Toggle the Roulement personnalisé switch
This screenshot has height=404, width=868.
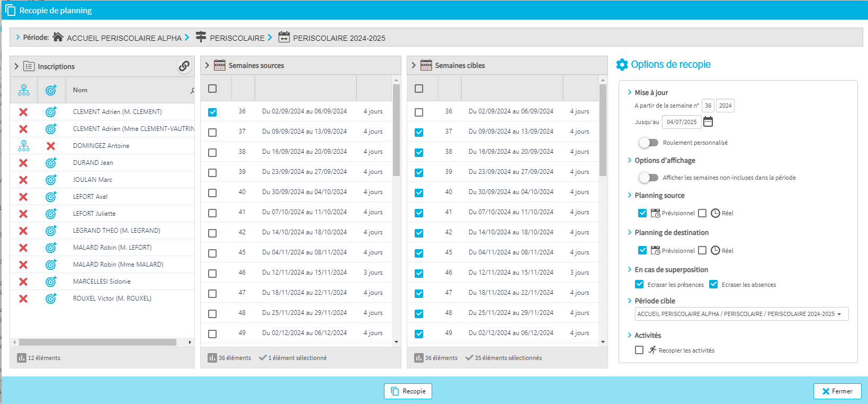pyautogui.click(x=648, y=143)
